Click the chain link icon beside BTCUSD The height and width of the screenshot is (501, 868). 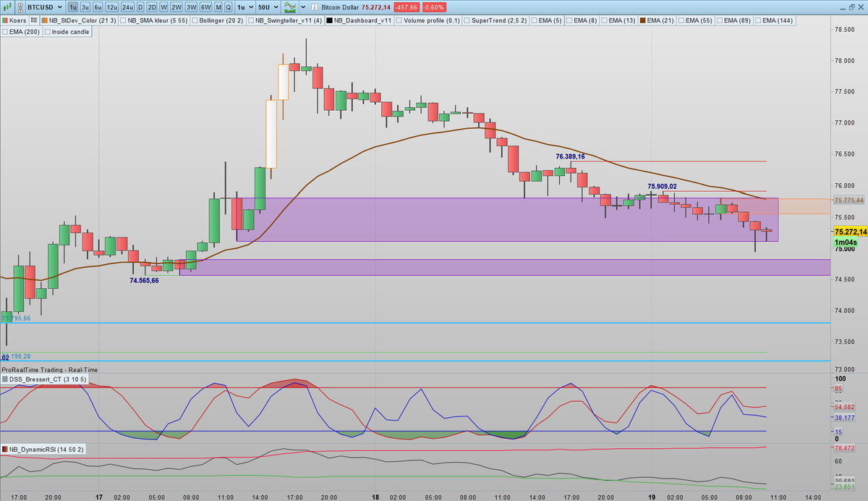pyautogui.click(x=20, y=8)
